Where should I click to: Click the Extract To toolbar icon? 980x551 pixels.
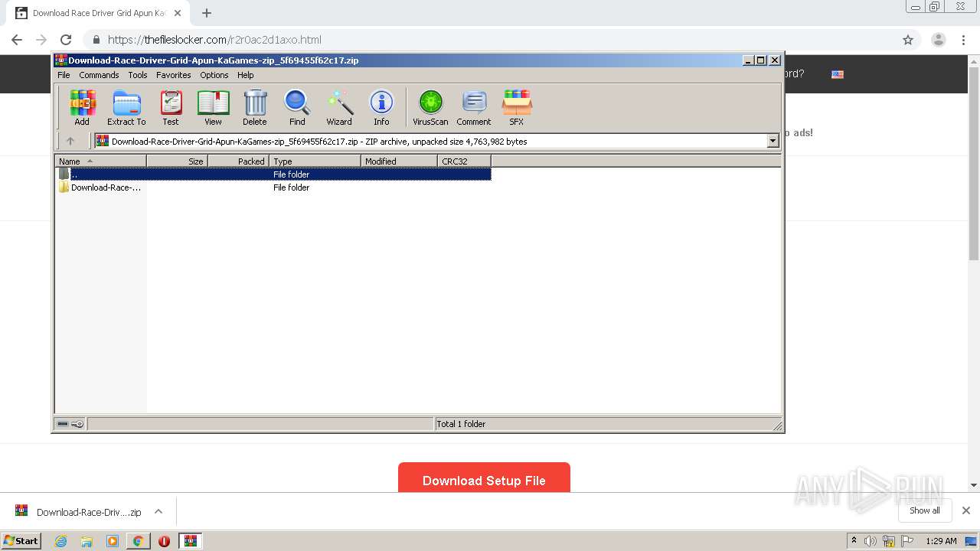pos(126,107)
